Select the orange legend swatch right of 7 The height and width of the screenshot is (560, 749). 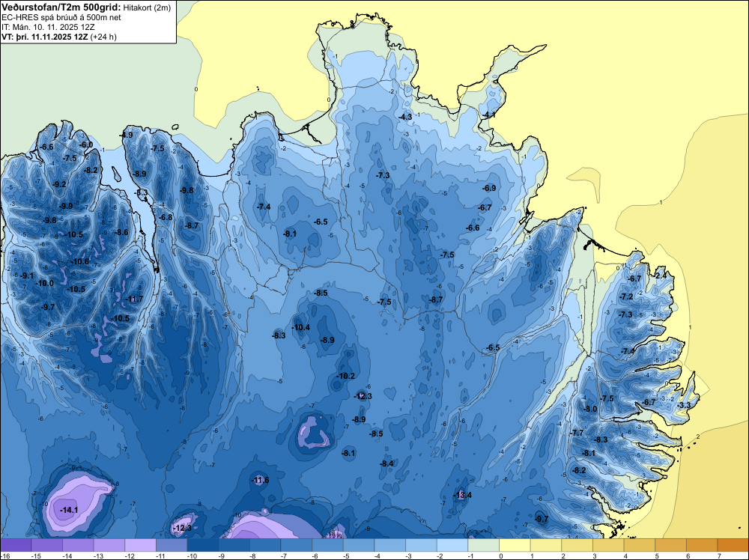[x=733, y=545]
